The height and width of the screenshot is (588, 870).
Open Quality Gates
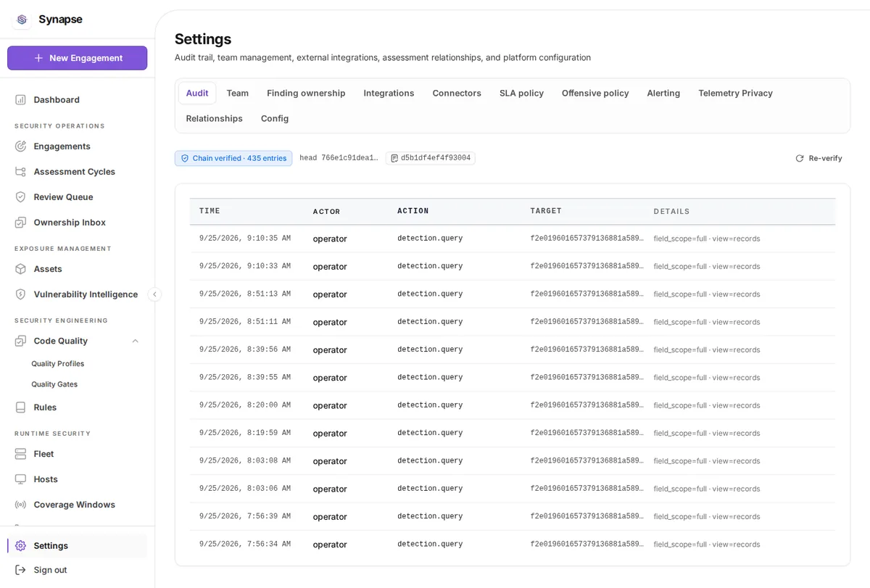pos(54,384)
